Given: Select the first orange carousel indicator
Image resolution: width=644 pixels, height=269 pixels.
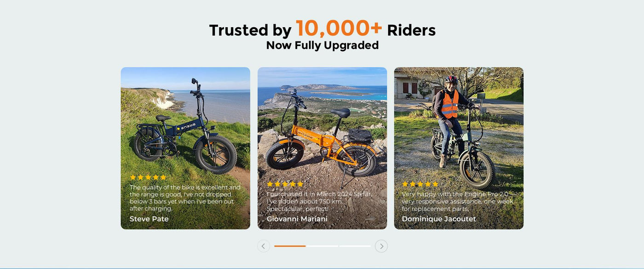Looking at the screenshot, I should pos(290,246).
